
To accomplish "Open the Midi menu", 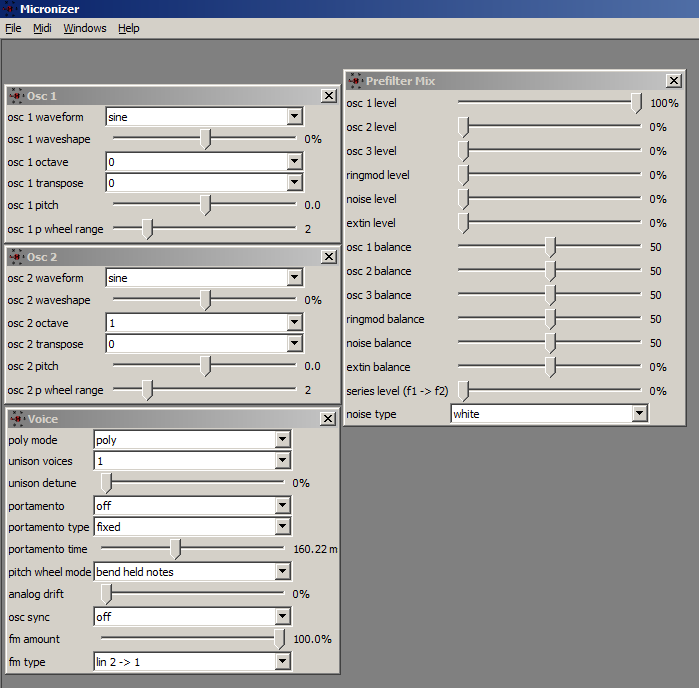I will point(42,28).
